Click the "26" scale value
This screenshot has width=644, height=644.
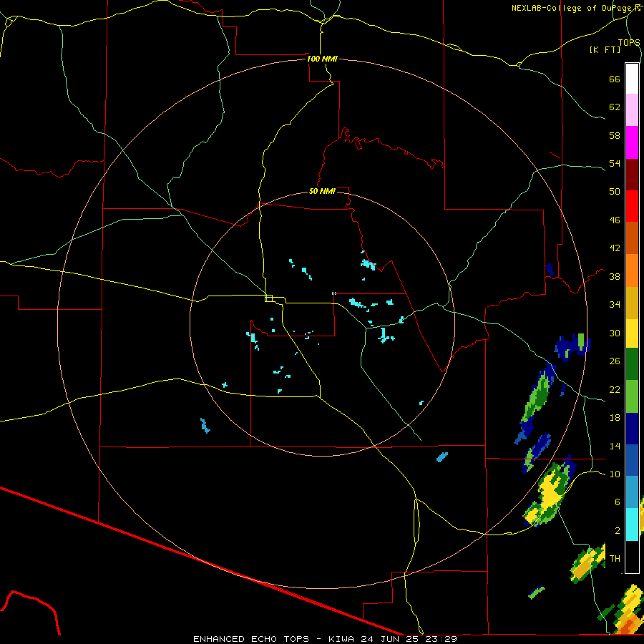coord(615,361)
